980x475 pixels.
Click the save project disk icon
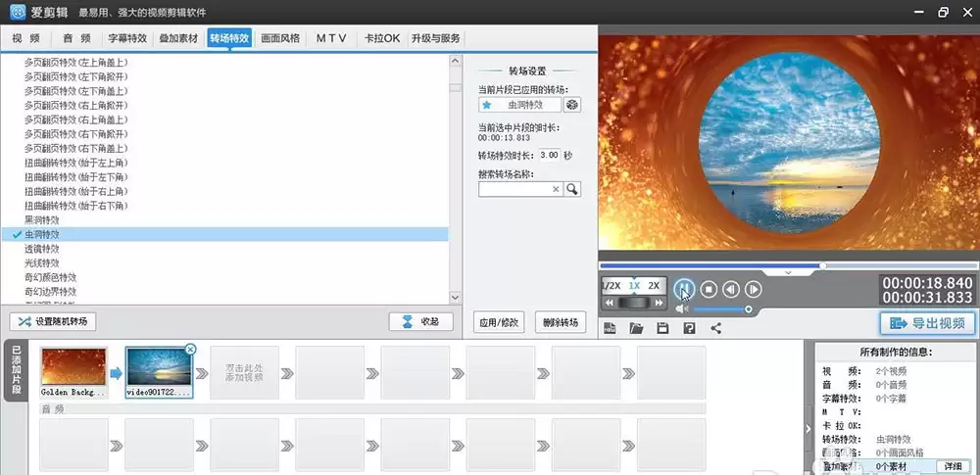663,328
